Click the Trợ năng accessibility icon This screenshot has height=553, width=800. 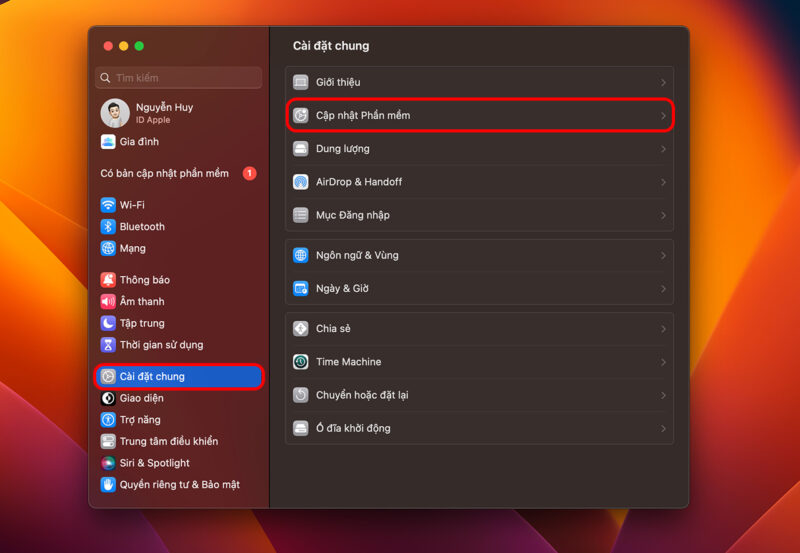[x=108, y=420]
